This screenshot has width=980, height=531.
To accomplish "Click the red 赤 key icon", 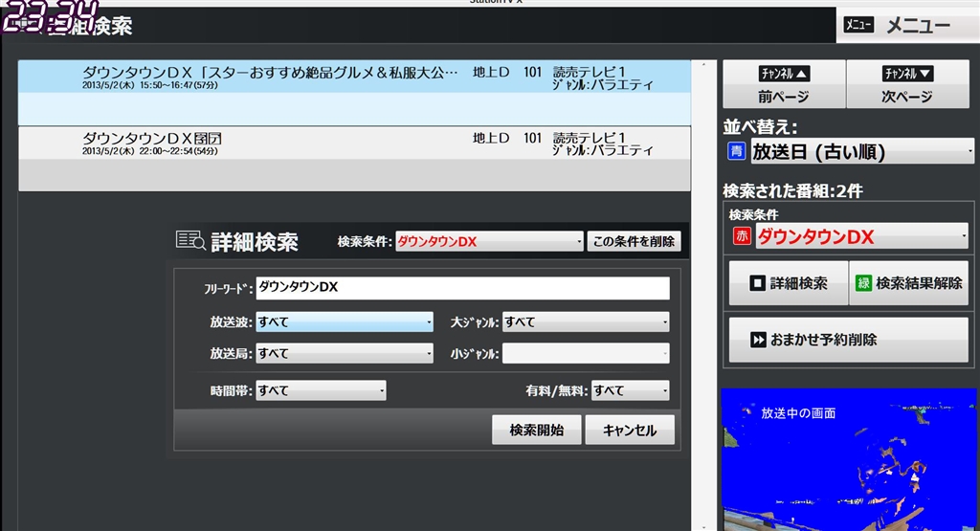I will pos(742,236).
